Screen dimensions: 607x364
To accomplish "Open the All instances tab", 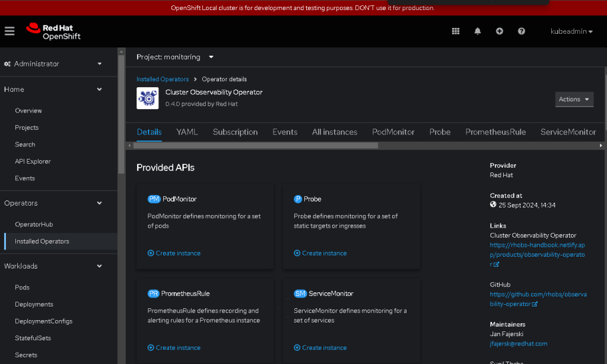I will [x=335, y=132].
